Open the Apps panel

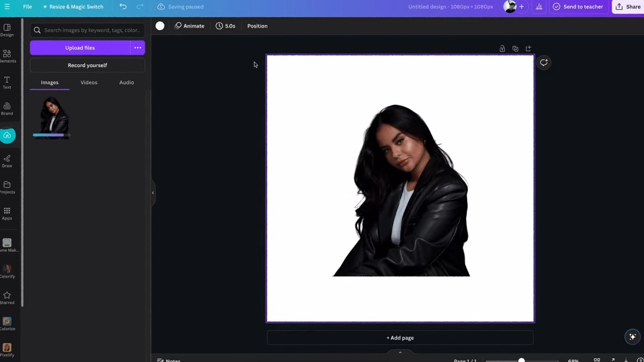click(x=7, y=213)
